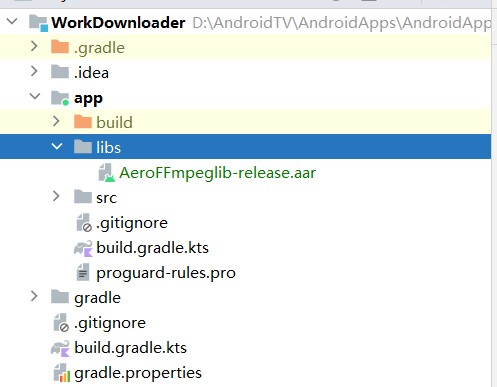The width and height of the screenshot is (497, 387).
Task: Expand the app build folder arrow
Action: (56, 121)
